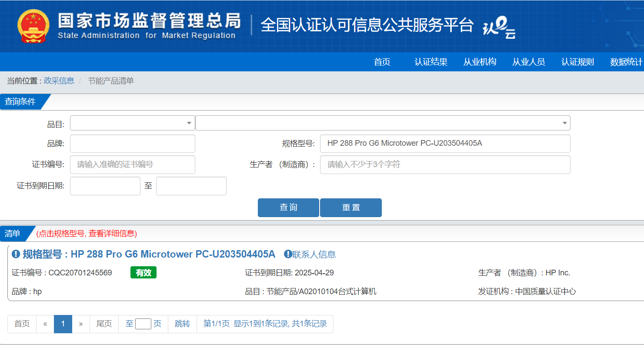Open the 认证结果 navigation item

(x=431, y=62)
